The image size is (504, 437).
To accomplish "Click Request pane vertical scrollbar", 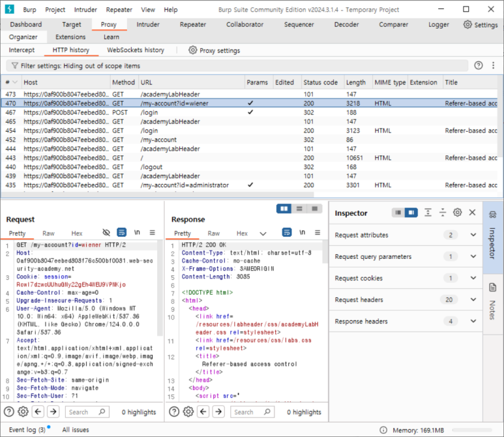I will [x=160, y=288].
